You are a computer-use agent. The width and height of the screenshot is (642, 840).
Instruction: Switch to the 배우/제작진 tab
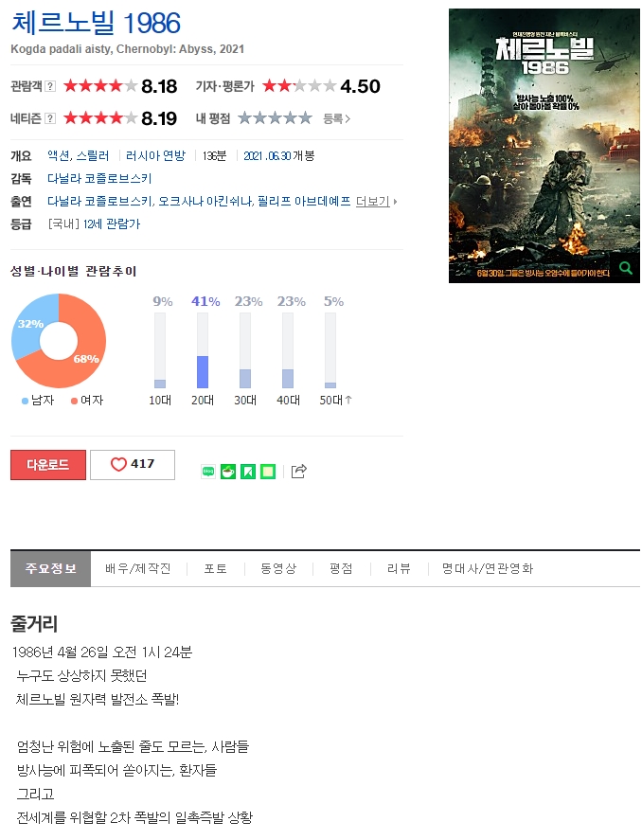pyautogui.click(x=137, y=568)
